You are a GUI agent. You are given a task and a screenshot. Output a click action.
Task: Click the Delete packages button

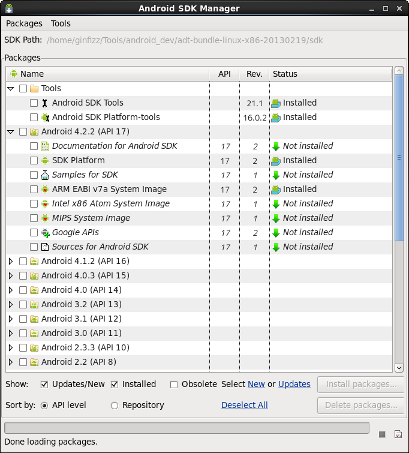pyautogui.click(x=361, y=405)
